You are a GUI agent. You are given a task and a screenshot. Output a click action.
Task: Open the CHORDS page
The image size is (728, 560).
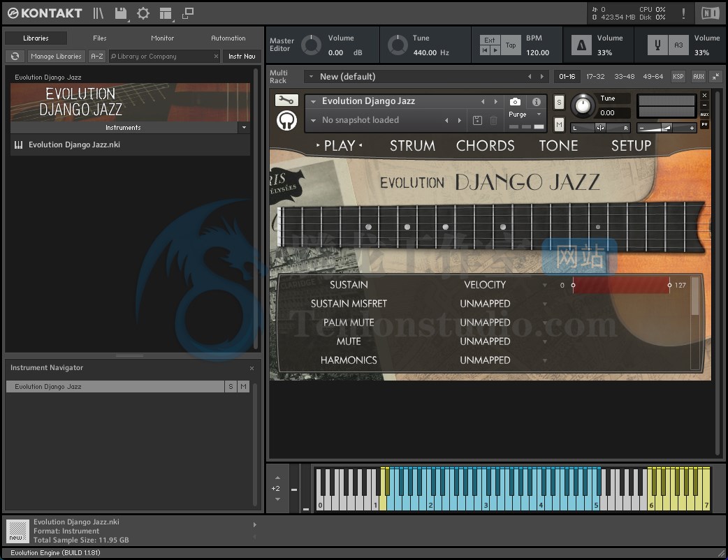click(485, 146)
